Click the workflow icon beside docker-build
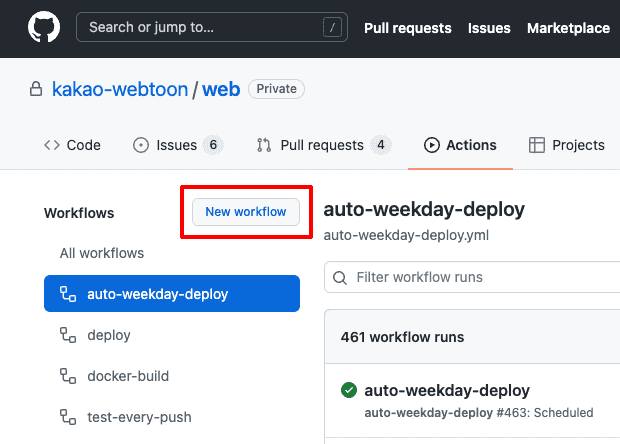 68,376
